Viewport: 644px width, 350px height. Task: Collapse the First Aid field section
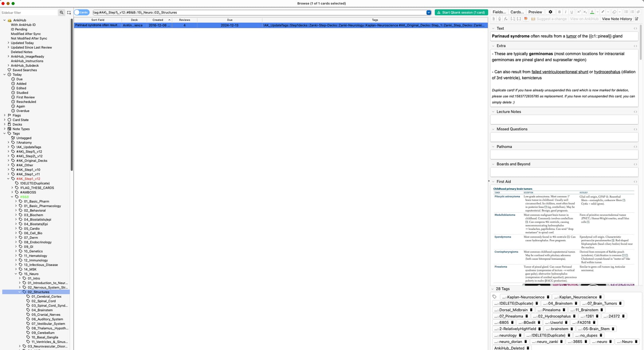point(493,182)
